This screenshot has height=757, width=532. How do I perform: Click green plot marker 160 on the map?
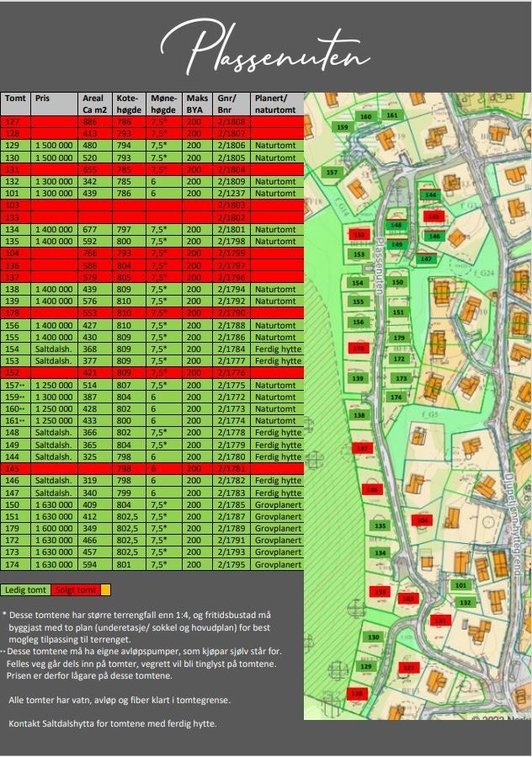pyautogui.click(x=366, y=116)
